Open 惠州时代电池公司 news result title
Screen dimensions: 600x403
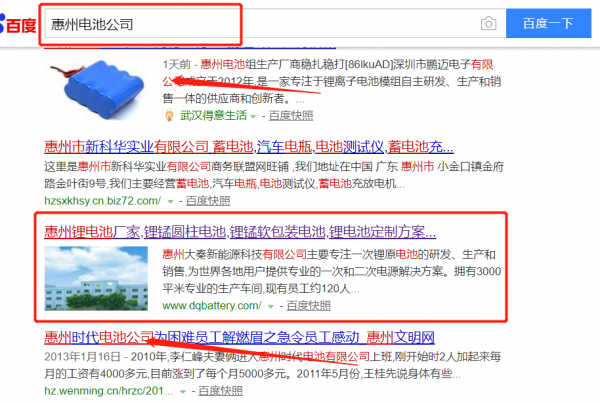click(239, 337)
